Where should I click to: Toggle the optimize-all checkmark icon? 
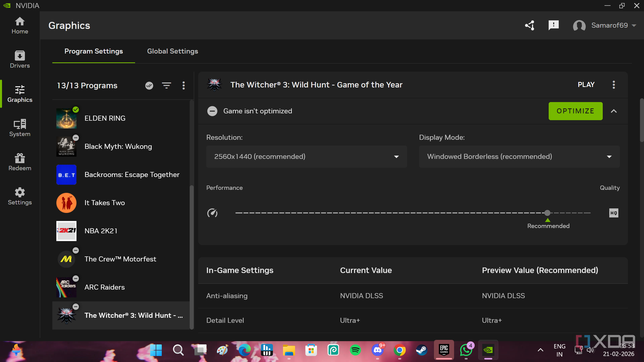(x=149, y=85)
